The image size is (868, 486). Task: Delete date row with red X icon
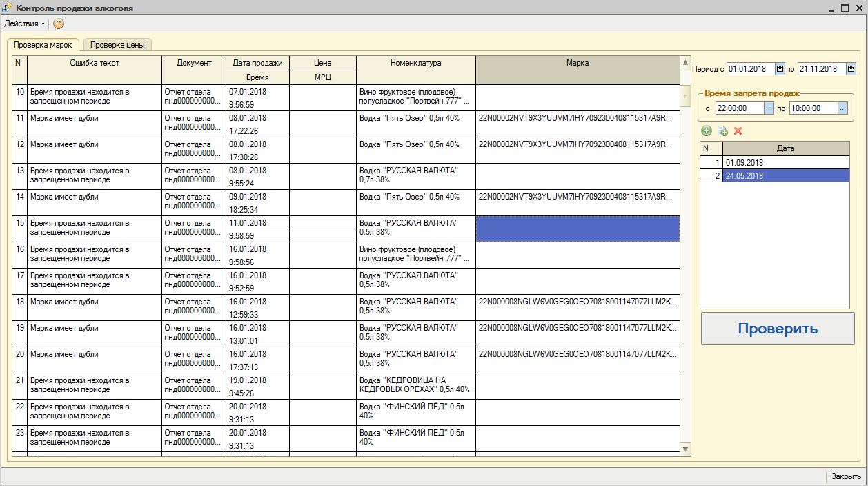738,130
